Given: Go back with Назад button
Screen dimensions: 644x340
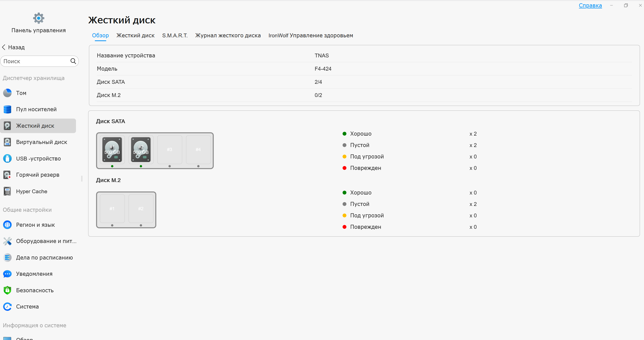Looking at the screenshot, I should coord(13,47).
